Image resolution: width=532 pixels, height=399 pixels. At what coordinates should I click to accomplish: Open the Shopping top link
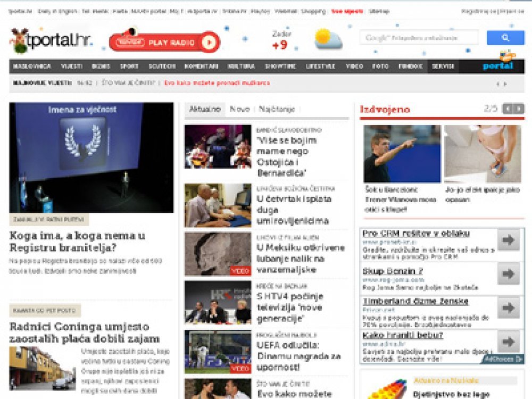pyautogui.click(x=313, y=11)
